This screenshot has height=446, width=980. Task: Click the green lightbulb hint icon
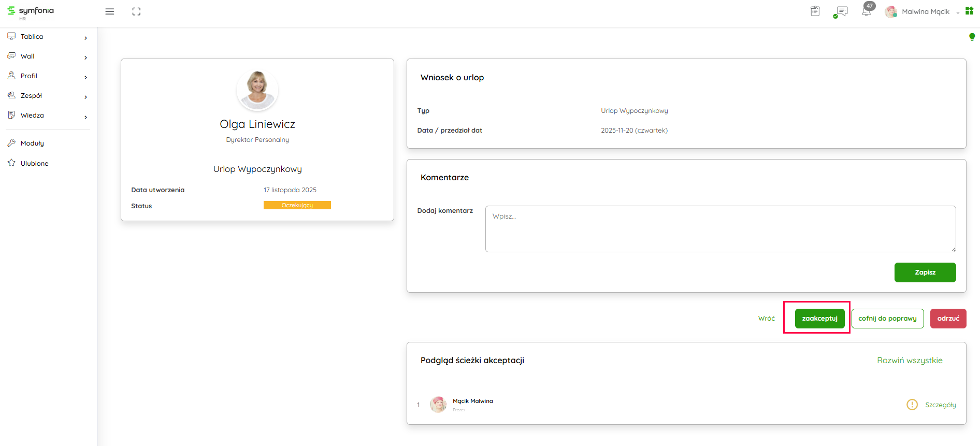[972, 37]
